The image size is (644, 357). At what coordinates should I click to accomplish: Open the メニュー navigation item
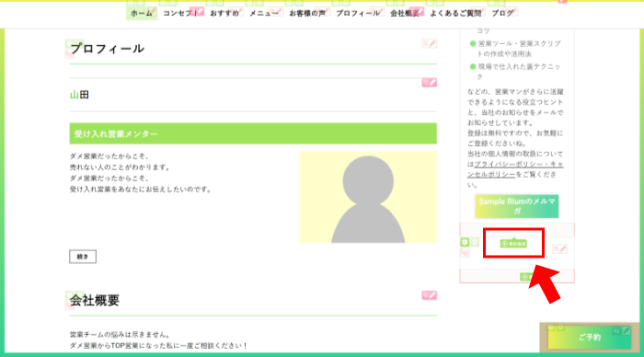(264, 14)
